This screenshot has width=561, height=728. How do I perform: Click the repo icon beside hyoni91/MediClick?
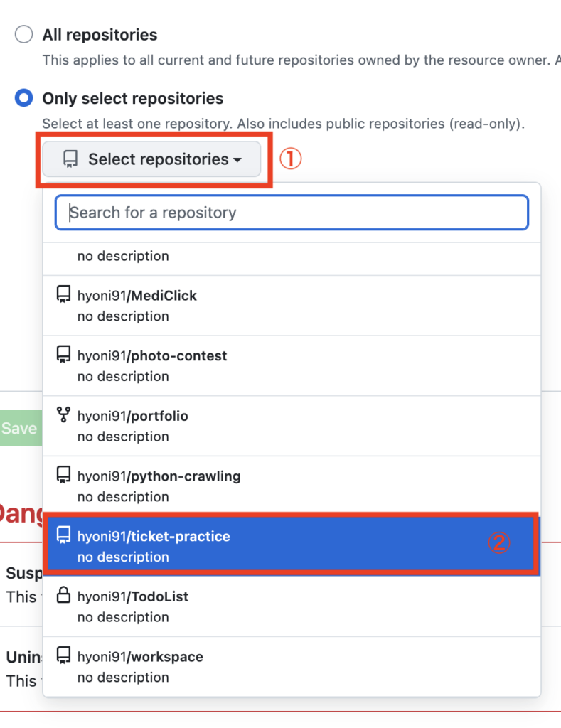(x=63, y=295)
